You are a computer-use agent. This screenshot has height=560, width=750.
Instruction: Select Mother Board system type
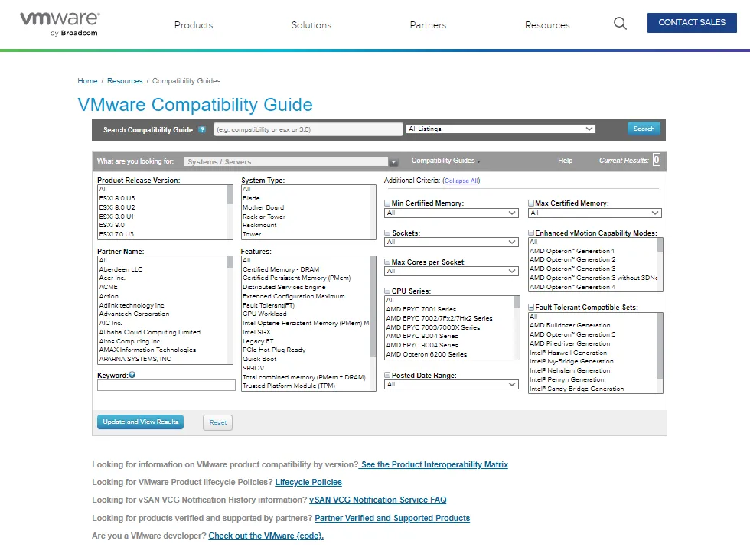click(x=263, y=207)
